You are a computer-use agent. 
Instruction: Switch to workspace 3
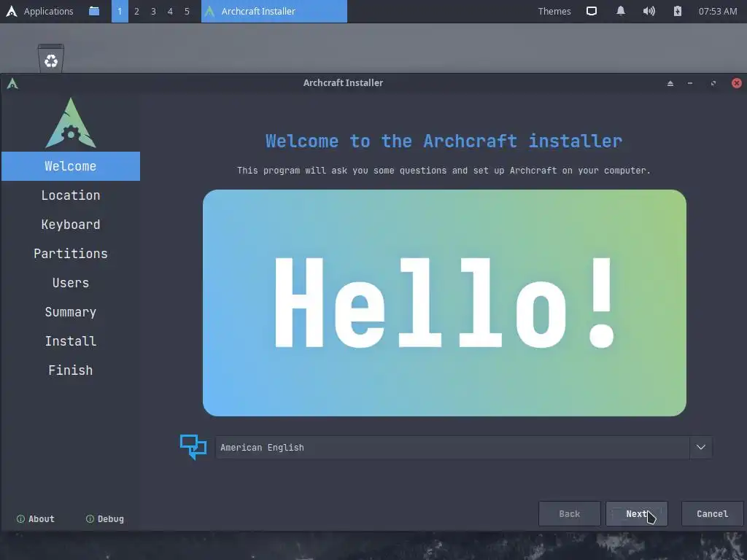pos(153,11)
